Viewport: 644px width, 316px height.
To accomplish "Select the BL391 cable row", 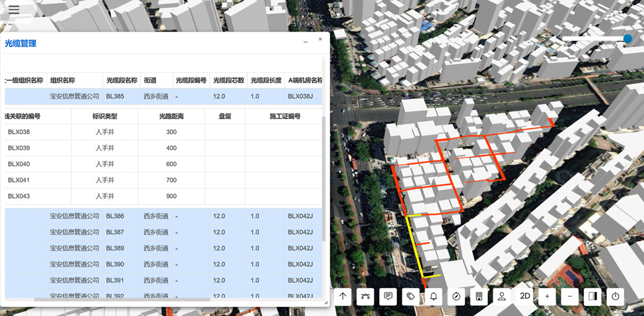I will tap(163, 280).
